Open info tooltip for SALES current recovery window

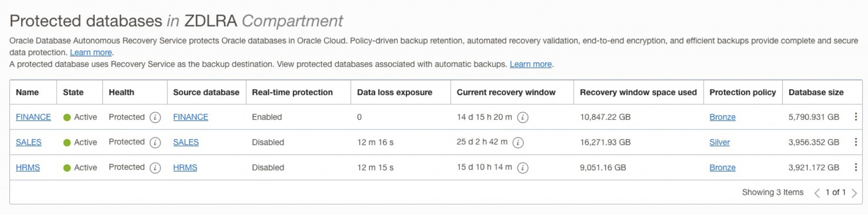click(517, 143)
